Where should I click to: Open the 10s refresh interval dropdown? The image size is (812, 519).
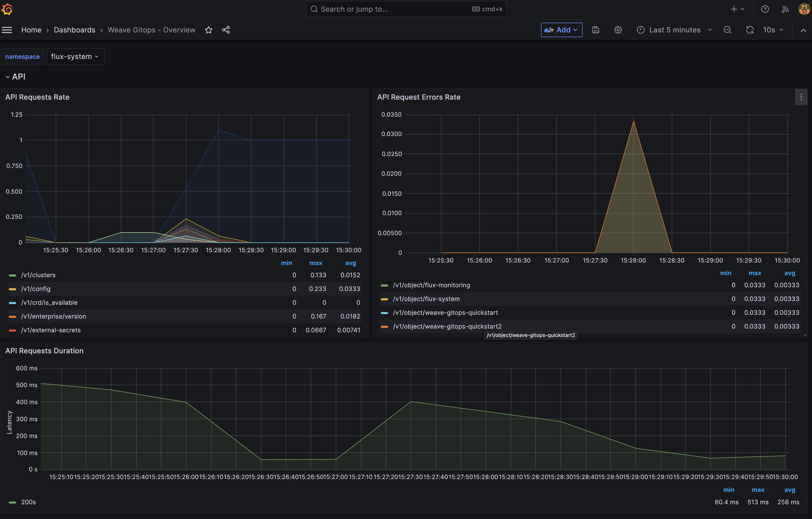click(x=773, y=30)
